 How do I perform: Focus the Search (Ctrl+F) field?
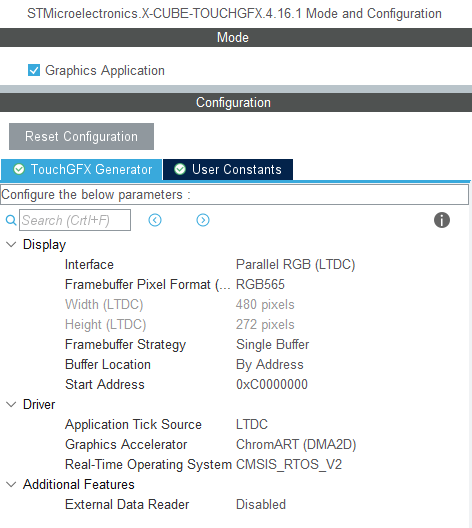75,220
